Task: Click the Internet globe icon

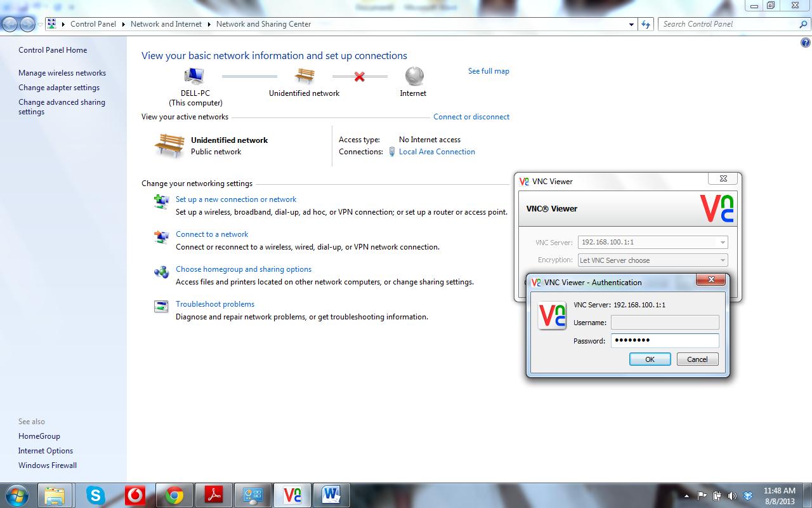Action: 414,76
